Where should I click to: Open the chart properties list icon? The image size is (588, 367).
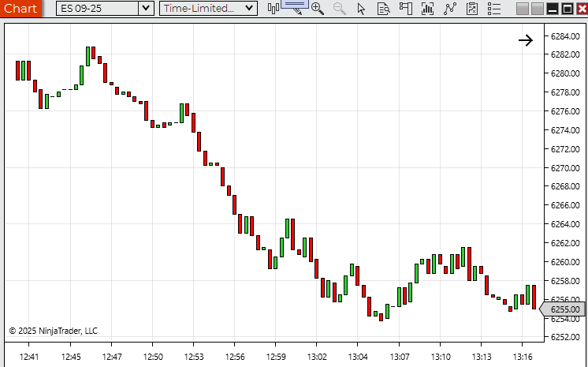tap(494, 9)
